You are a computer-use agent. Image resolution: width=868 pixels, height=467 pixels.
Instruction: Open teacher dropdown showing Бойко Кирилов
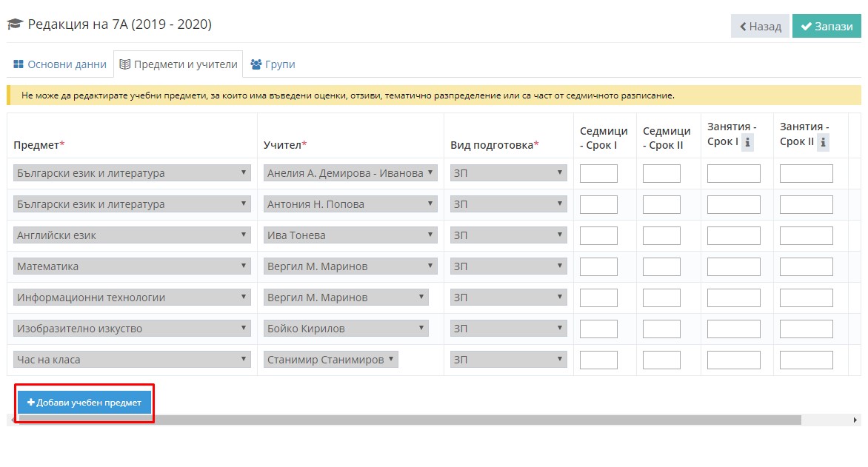click(x=346, y=329)
